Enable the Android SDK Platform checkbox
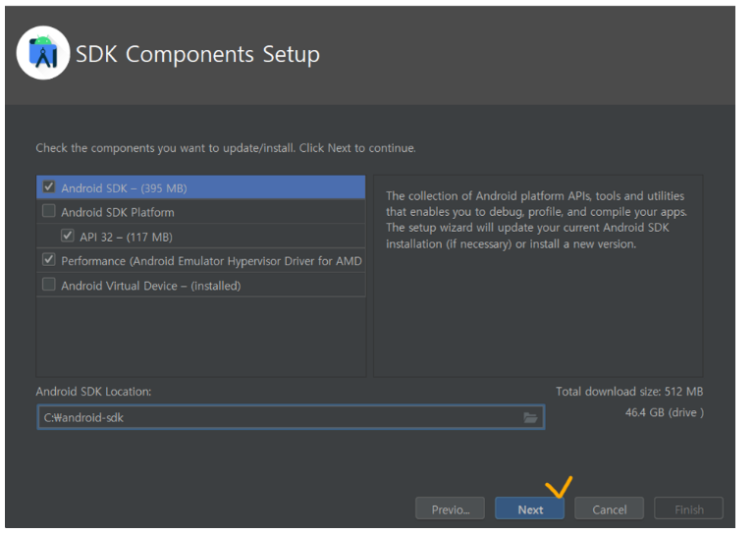The height and width of the screenshot is (534, 756). click(x=49, y=211)
